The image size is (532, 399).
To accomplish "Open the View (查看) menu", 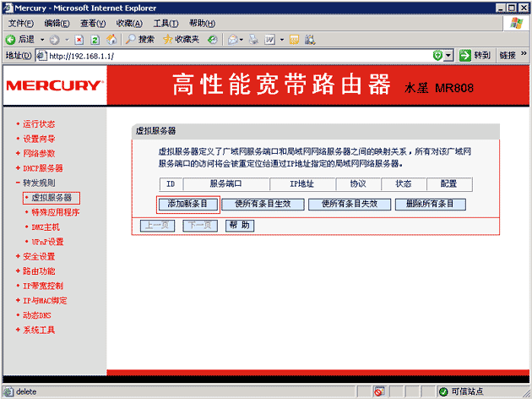I will pyautogui.click(x=93, y=24).
